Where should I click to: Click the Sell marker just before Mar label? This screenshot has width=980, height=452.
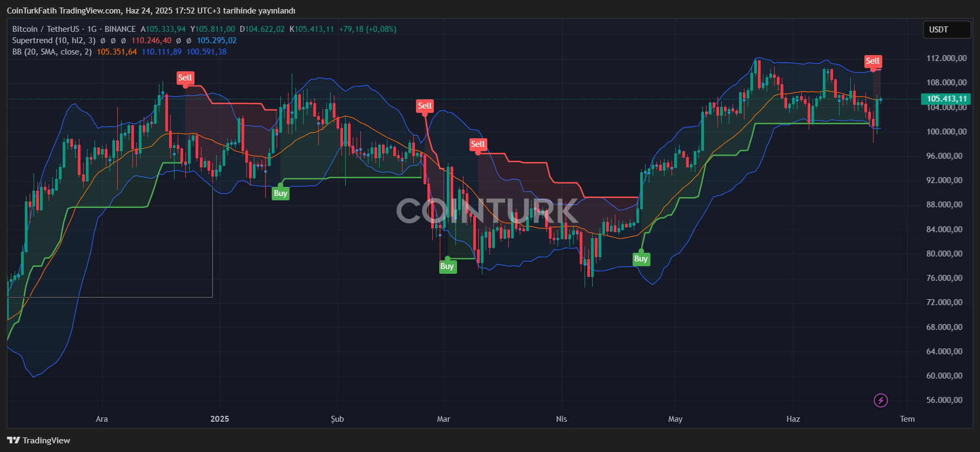click(x=425, y=106)
